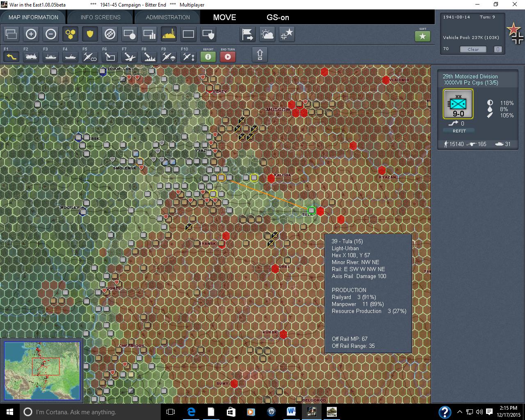525x420 pixels.
Task: Click the red Ryazan city hex
Action: (382, 170)
